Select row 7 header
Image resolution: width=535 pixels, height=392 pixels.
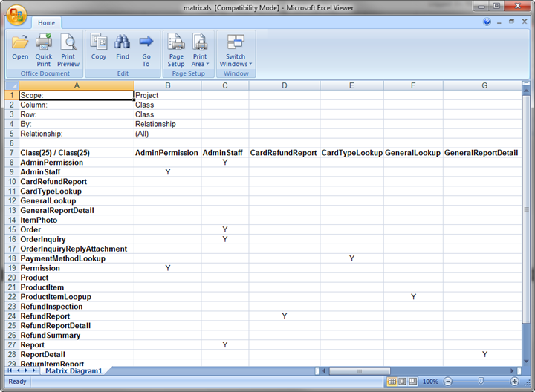point(12,153)
